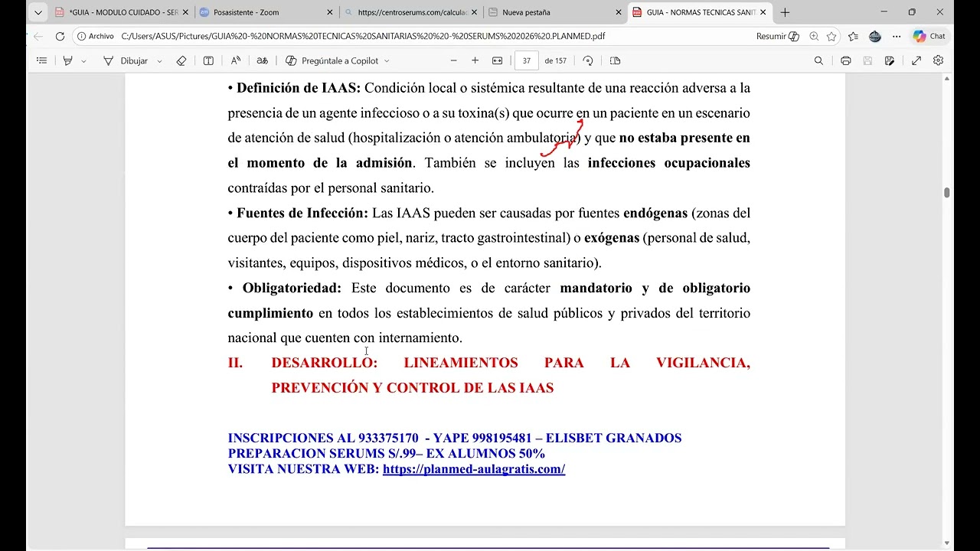Zoom in with the plus button
980x551 pixels.
click(x=475, y=60)
